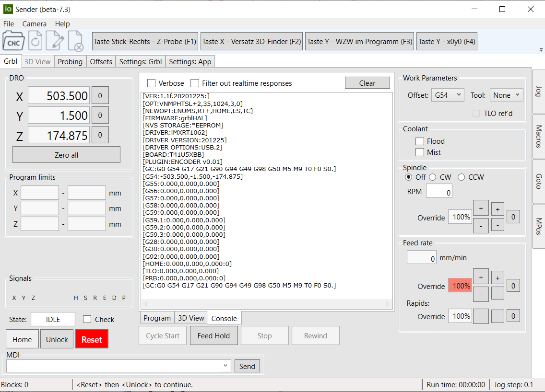Zero the X axis DRO
The image size is (545, 392).
click(x=100, y=95)
